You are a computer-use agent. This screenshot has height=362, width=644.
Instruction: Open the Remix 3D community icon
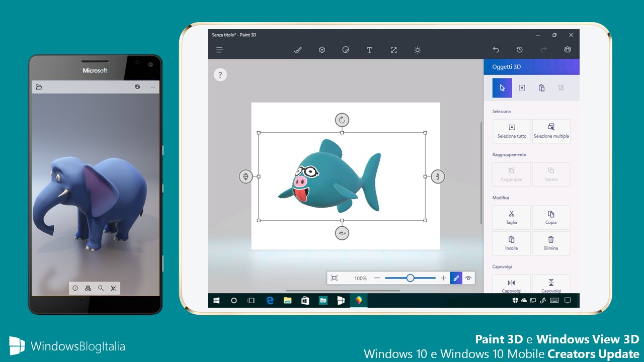(x=568, y=50)
